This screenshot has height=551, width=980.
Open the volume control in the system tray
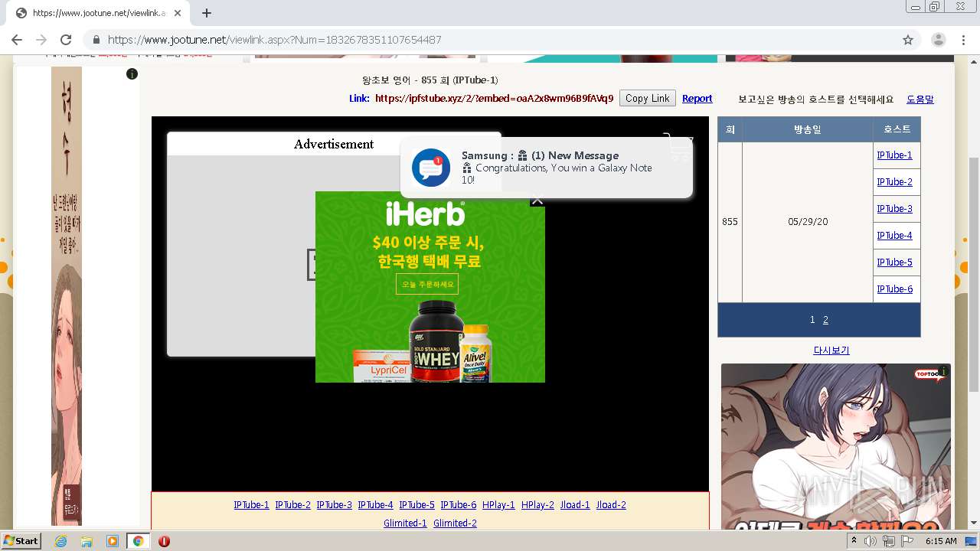tap(871, 541)
